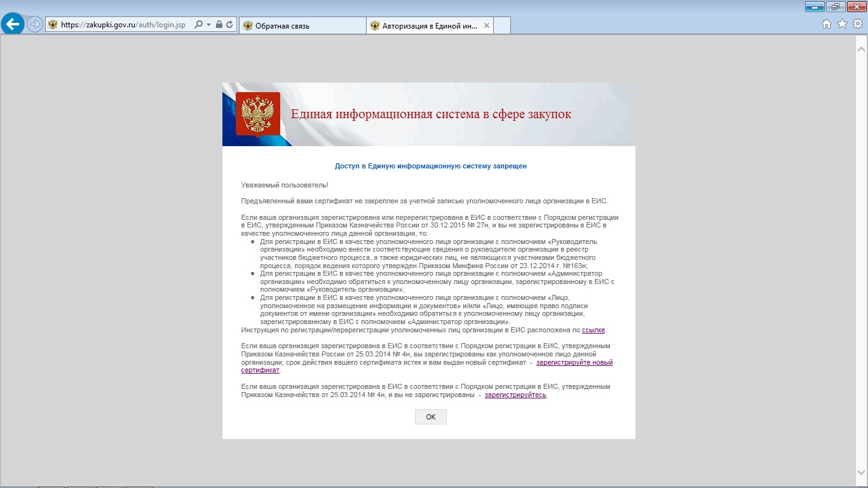Follow the 'ссылке' instruction link
The image size is (868, 488).
point(593,330)
